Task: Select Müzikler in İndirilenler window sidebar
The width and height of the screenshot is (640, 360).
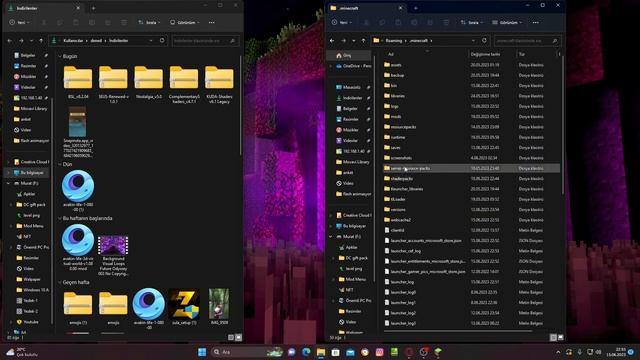Action: point(28,76)
